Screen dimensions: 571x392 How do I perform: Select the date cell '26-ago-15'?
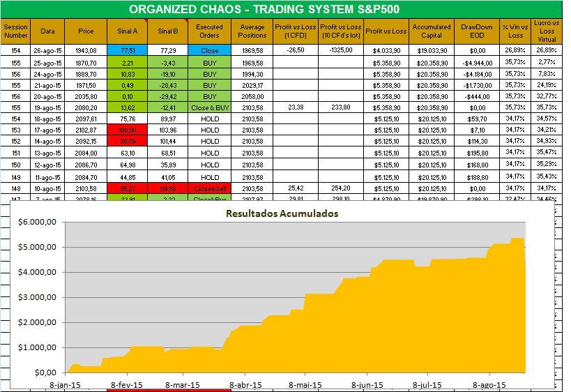(47, 50)
